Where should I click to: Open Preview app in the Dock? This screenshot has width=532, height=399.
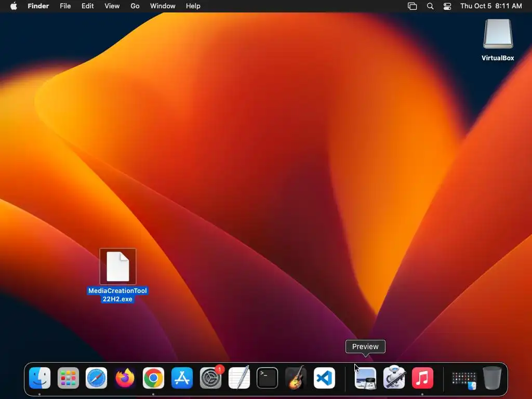pos(365,378)
